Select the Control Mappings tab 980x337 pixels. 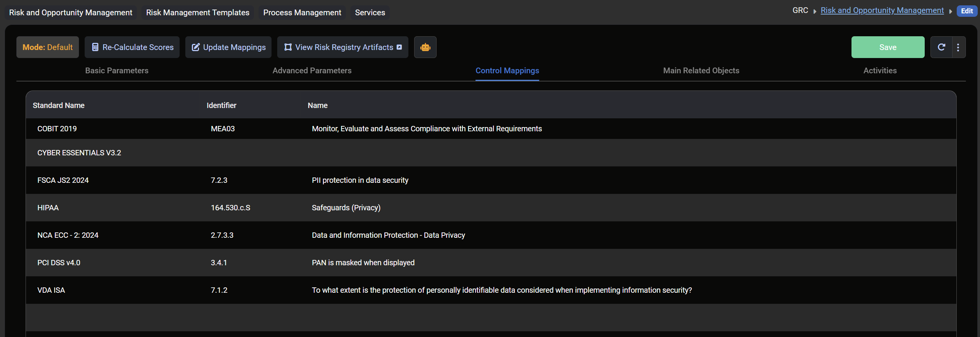click(507, 71)
